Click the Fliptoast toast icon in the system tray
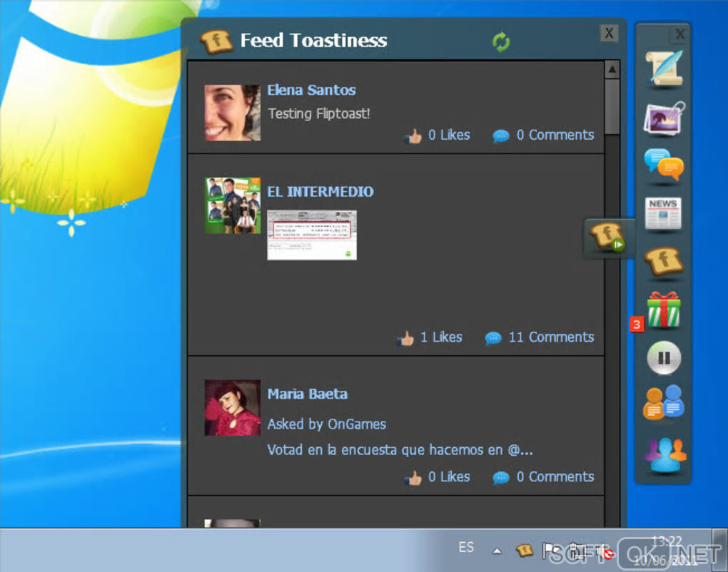The height and width of the screenshot is (572, 728). (x=524, y=551)
